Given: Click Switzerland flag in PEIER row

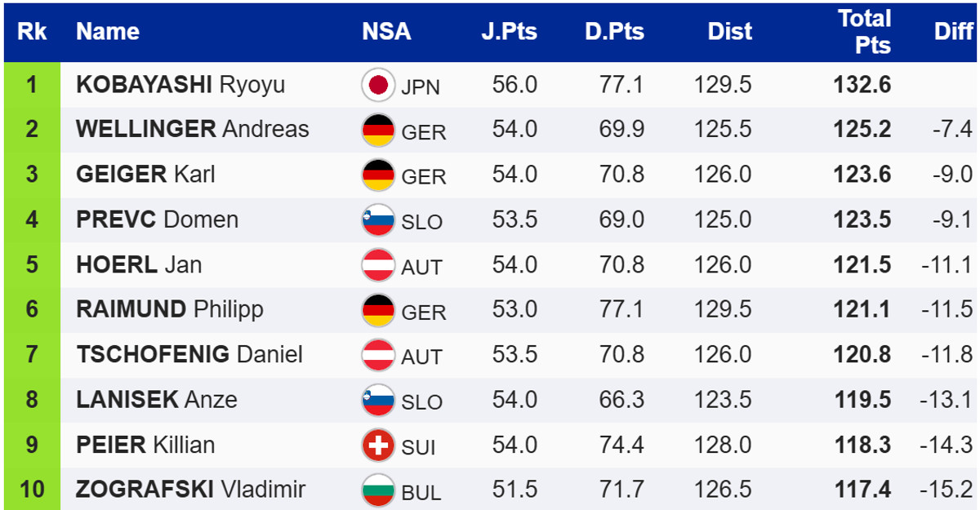Looking at the screenshot, I should pos(378,445).
